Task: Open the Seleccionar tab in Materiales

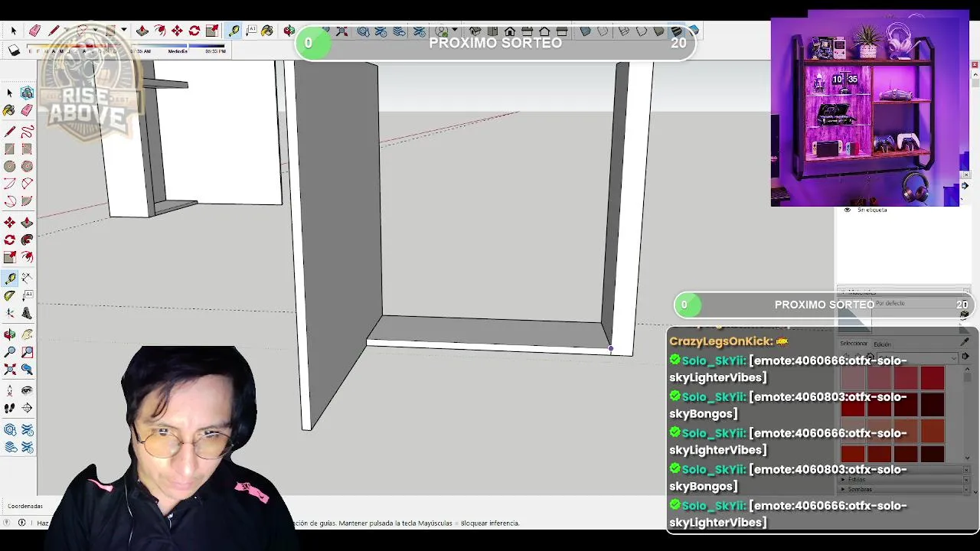Action: (x=854, y=344)
